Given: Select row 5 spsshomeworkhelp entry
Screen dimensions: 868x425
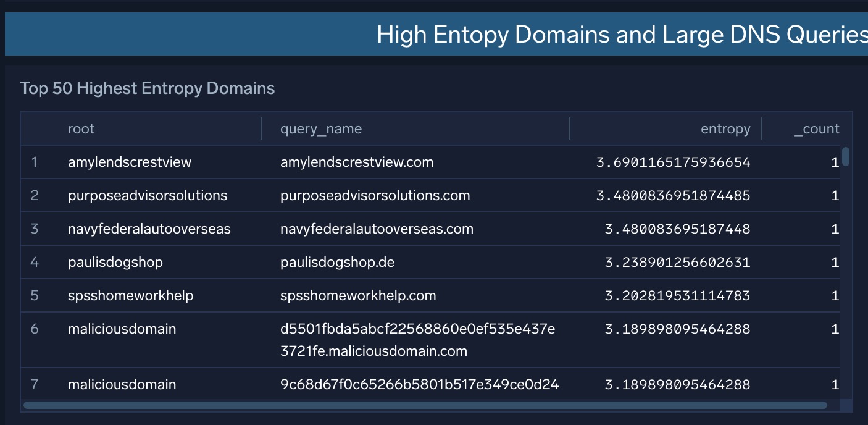Looking at the screenshot, I should click(130, 295).
